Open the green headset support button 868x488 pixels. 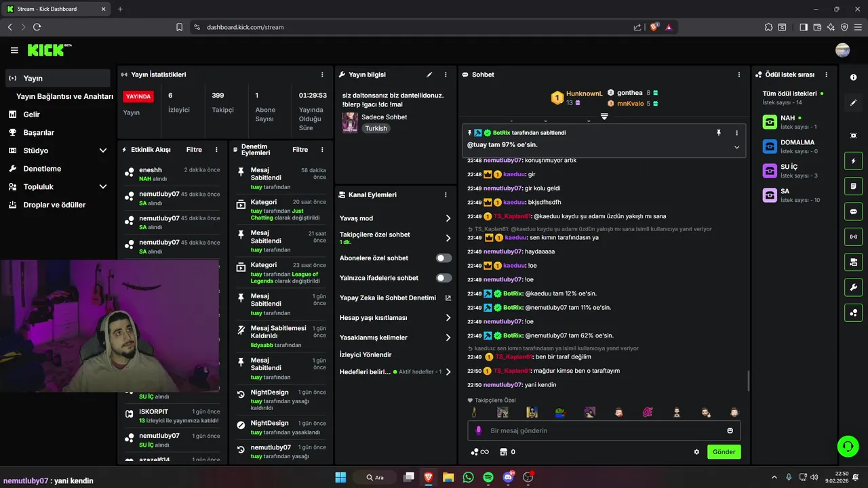tap(848, 446)
